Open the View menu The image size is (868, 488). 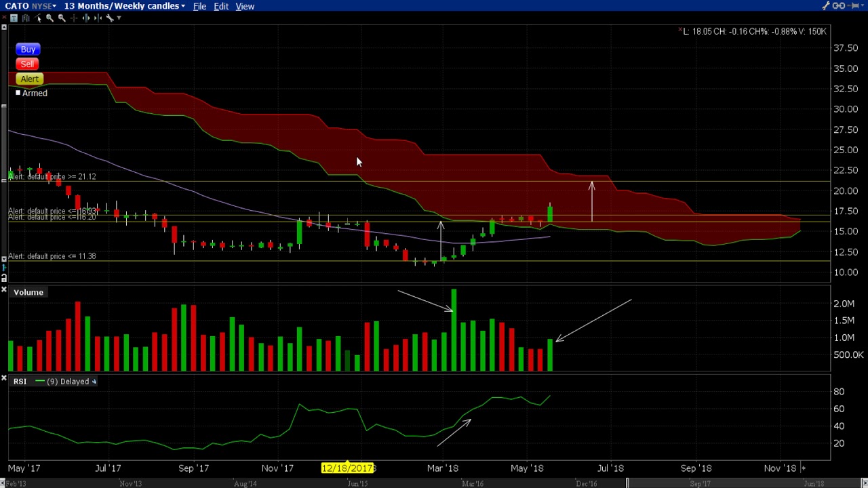(x=245, y=6)
